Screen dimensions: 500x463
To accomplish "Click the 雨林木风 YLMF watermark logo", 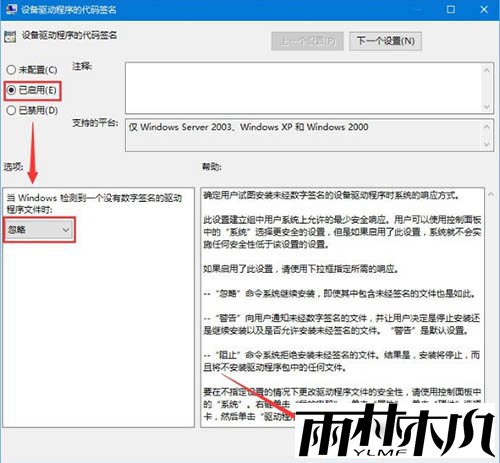I will 396,432.
